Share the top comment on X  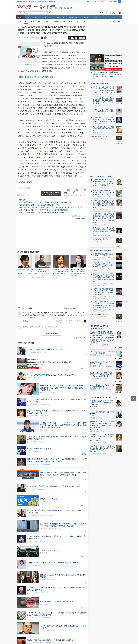(85, 321)
